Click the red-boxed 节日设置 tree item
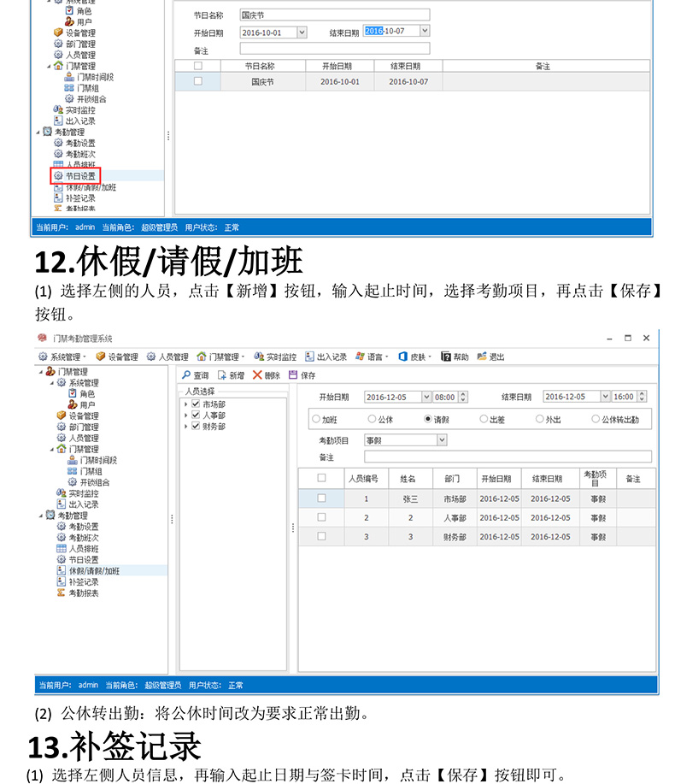675x784 pixels. coord(79,176)
